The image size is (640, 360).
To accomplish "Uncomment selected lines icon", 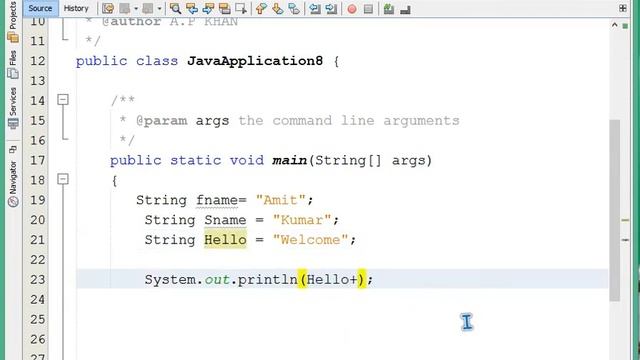I will click(405, 9).
